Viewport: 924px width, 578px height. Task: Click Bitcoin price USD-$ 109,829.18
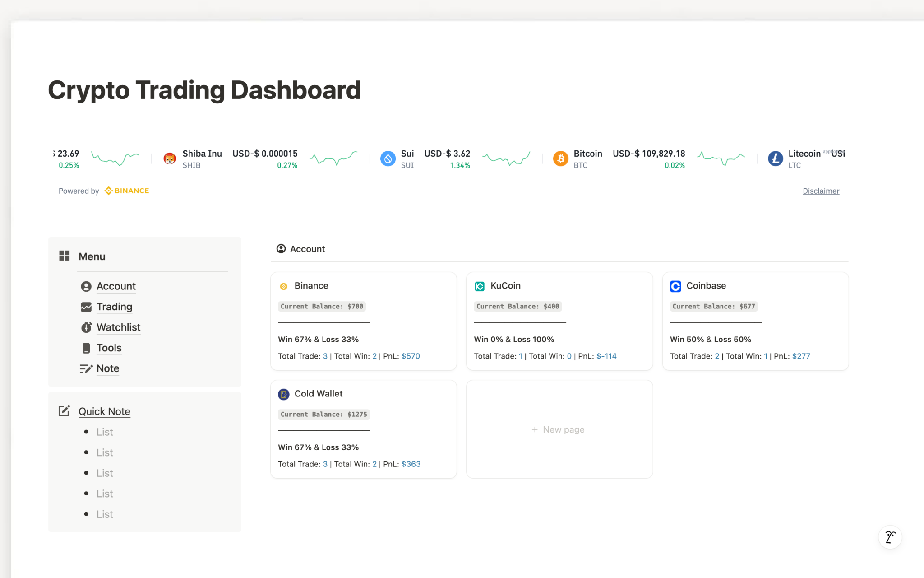pyautogui.click(x=649, y=154)
